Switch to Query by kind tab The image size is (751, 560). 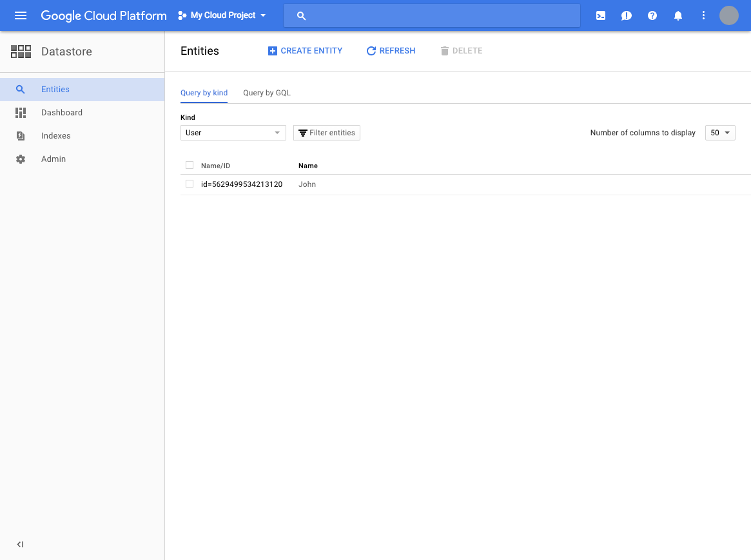tap(204, 93)
